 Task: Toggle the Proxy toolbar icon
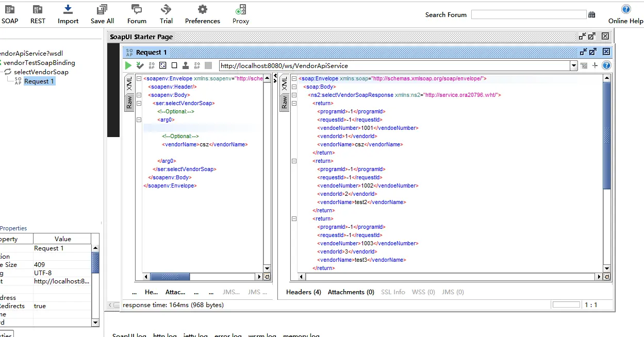click(240, 14)
